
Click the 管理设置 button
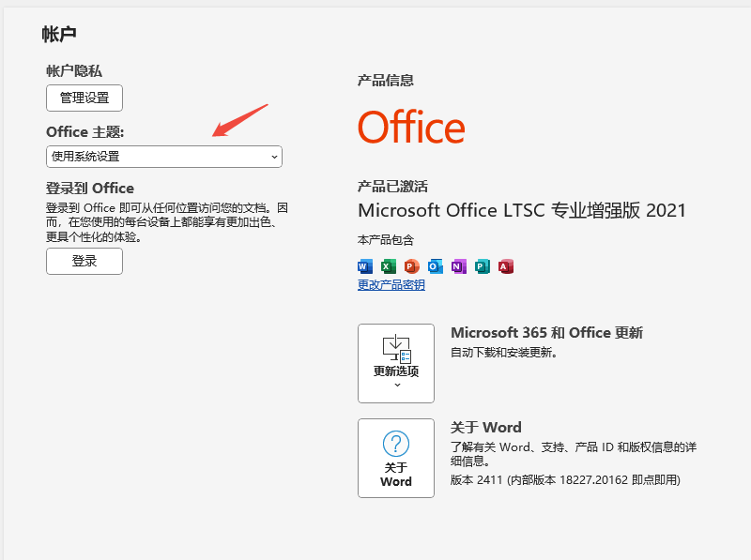coord(84,98)
